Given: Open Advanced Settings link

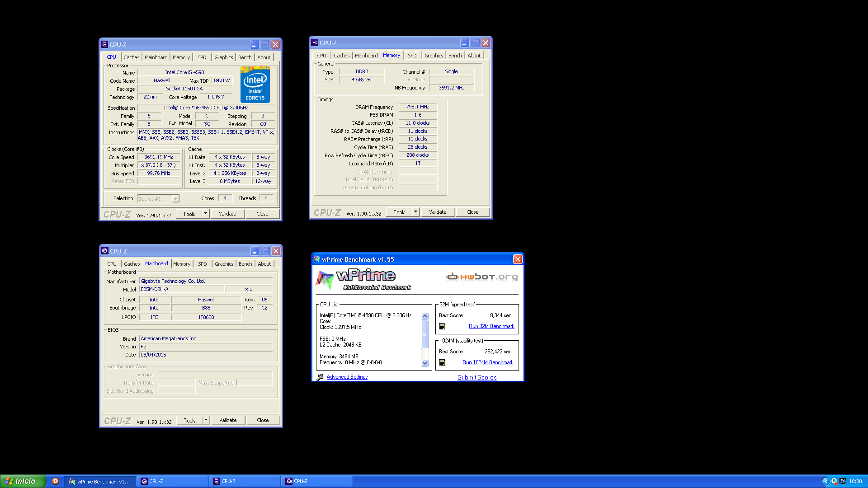Looking at the screenshot, I should click(x=347, y=377).
